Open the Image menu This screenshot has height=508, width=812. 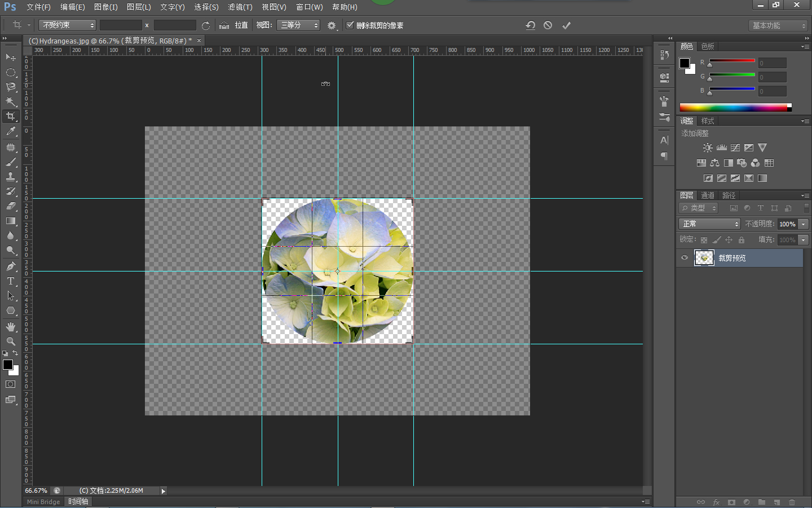click(x=106, y=7)
